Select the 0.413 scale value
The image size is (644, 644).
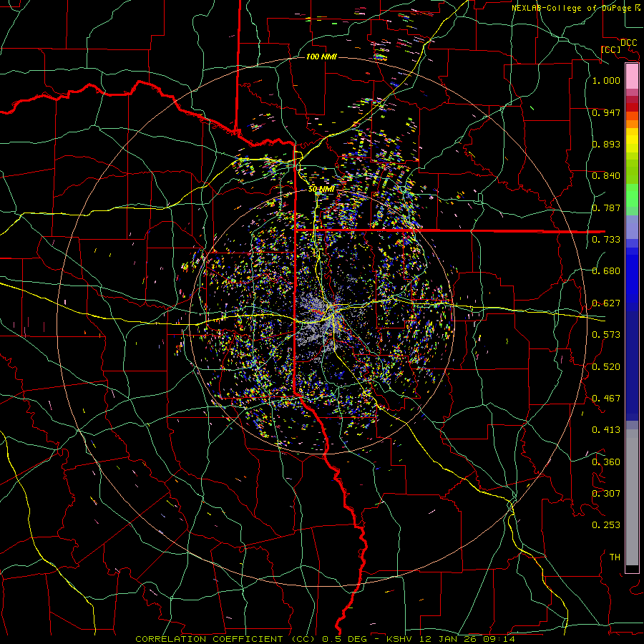pyautogui.click(x=606, y=430)
